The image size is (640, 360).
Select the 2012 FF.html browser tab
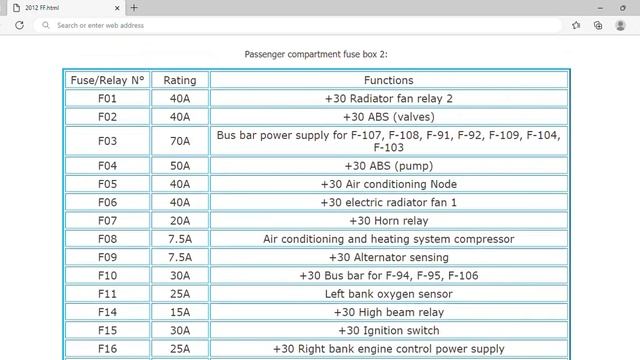(x=66, y=8)
